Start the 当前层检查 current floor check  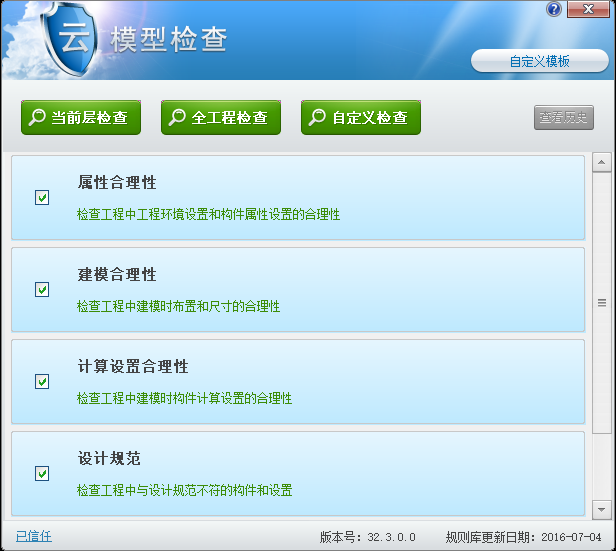[x=81, y=118]
